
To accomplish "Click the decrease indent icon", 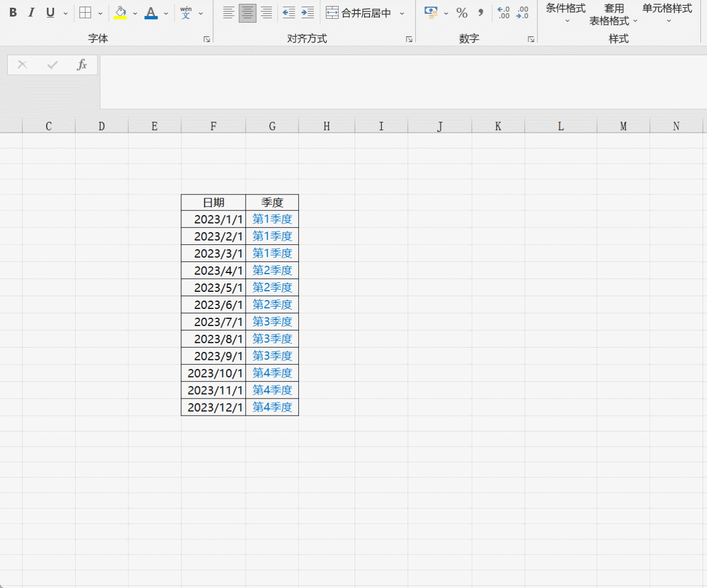I will coord(288,13).
